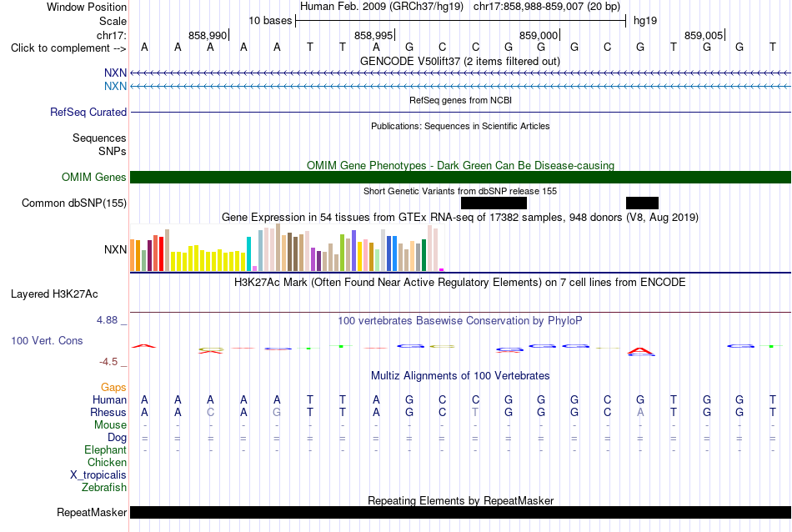The height and width of the screenshot is (532, 792).
Task: Select the 'chr17:858,988-859,007 (20 bp)' position text
Action: pyautogui.click(x=547, y=7)
